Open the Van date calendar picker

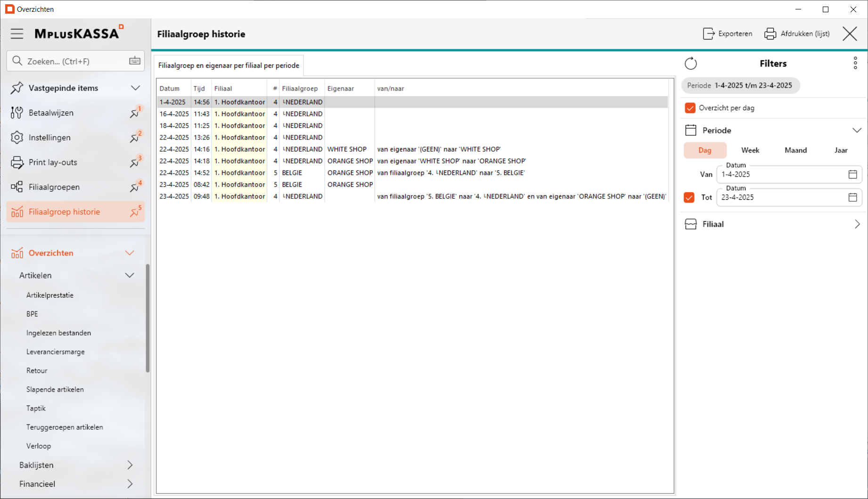pyautogui.click(x=852, y=174)
